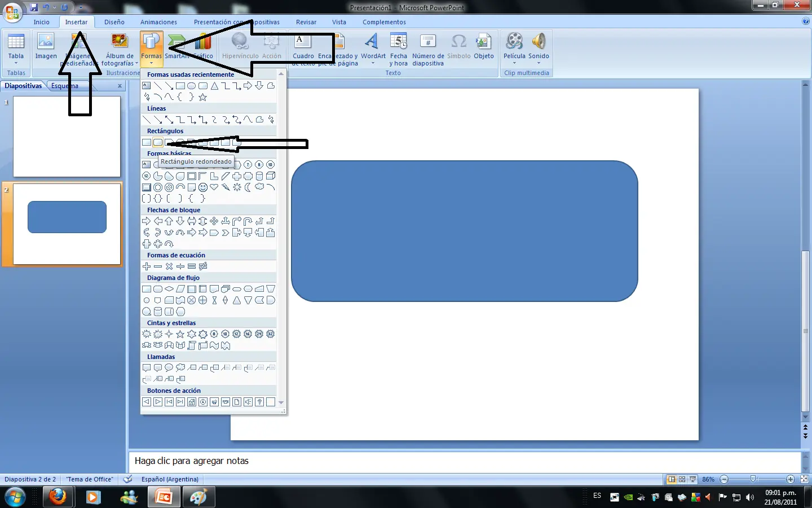The width and height of the screenshot is (812, 508).
Task: Switch to Vista tab
Action: tap(339, 22)
